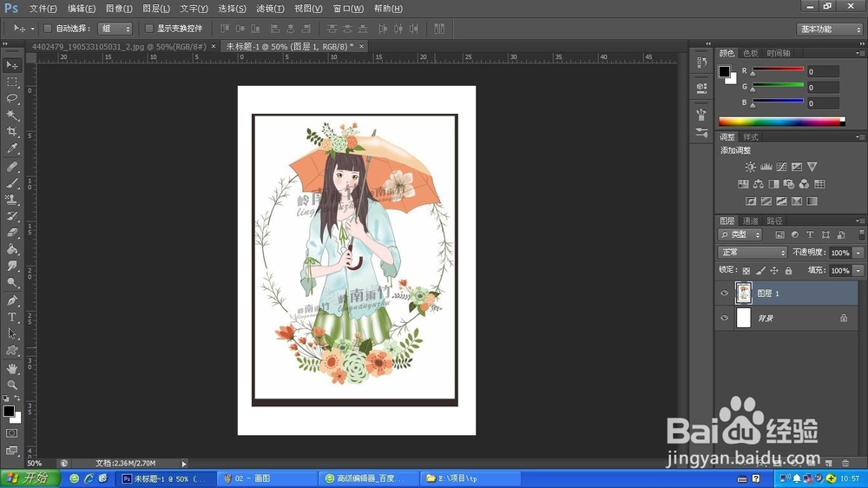
Task: Open the status bar info arrow
Action: click(184, 464)
